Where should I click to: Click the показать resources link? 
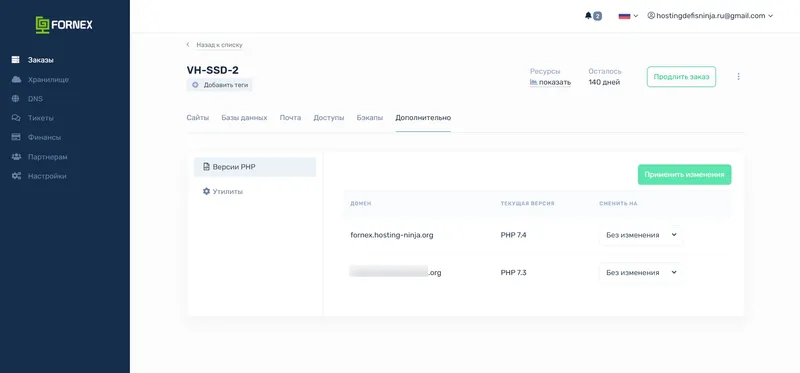pyautogui.click(x=555, y=82)
